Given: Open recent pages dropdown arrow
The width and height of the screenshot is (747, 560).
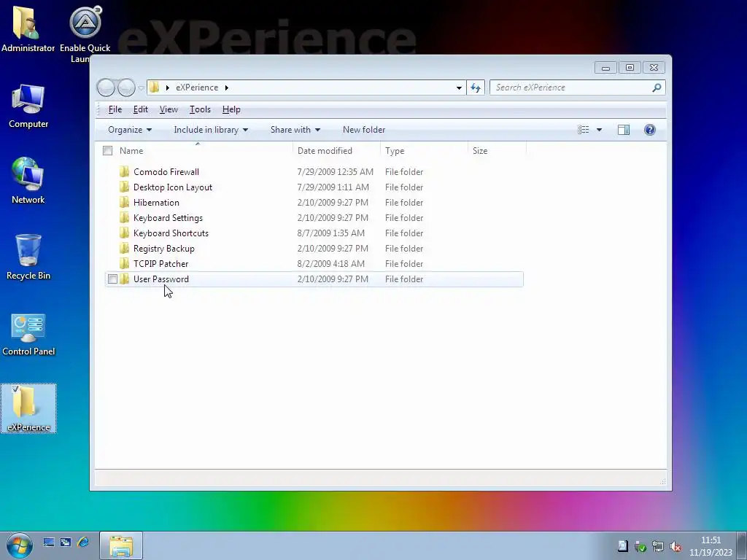Looking at the screenshot, I should coord(141,88).
